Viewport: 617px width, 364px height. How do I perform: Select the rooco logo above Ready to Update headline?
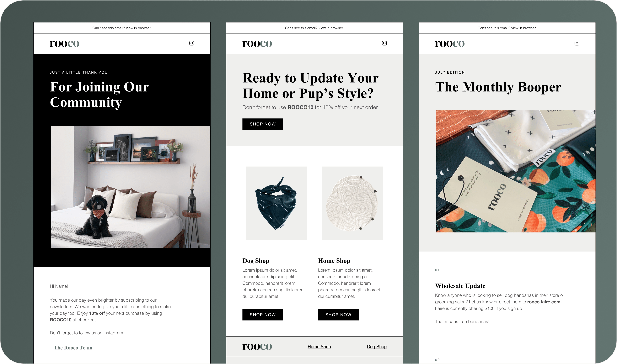[x=257, y=44]
